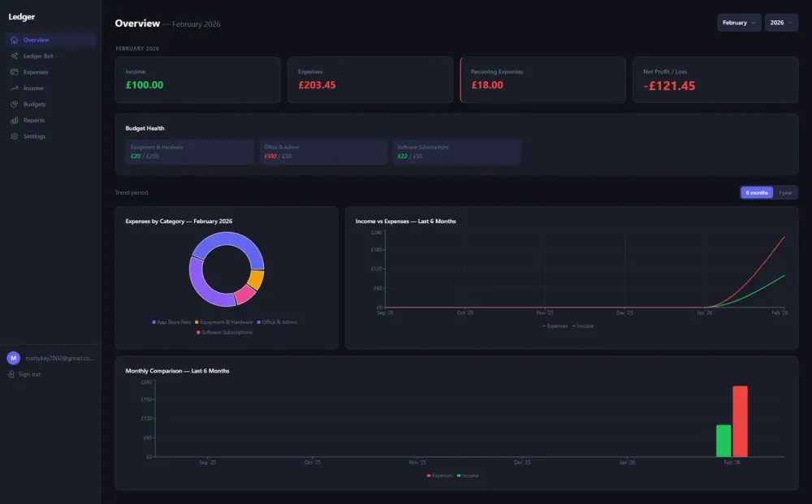
Task: Toggle Expenses legend in Monthly Comparison chart
Action: (x=439, y=476)
